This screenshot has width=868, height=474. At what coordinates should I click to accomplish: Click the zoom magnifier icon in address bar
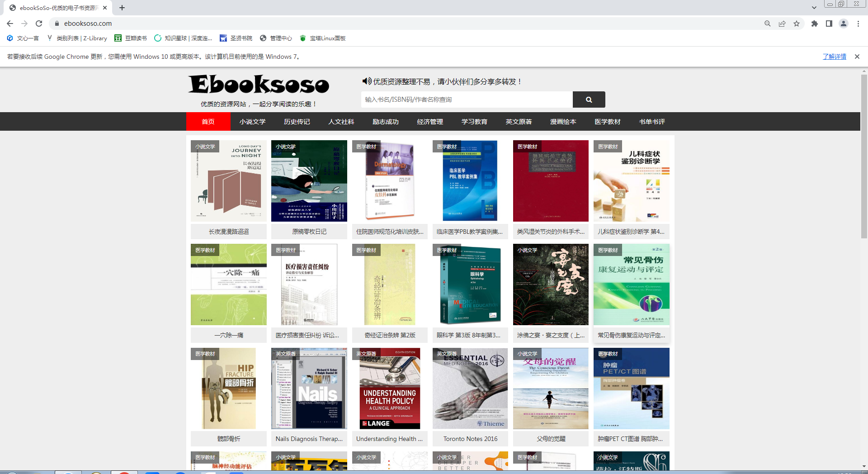(x=767, y=24)
